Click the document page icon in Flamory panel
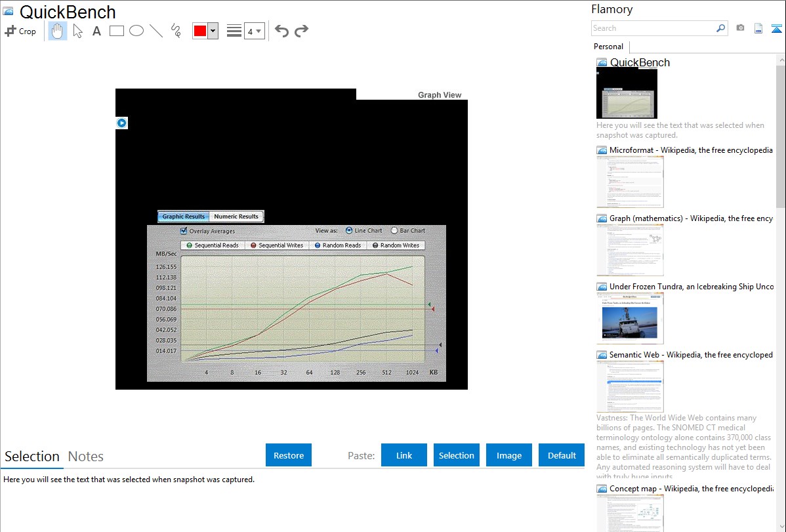This screenshot has height=532, width=786. tap(758, 28)
